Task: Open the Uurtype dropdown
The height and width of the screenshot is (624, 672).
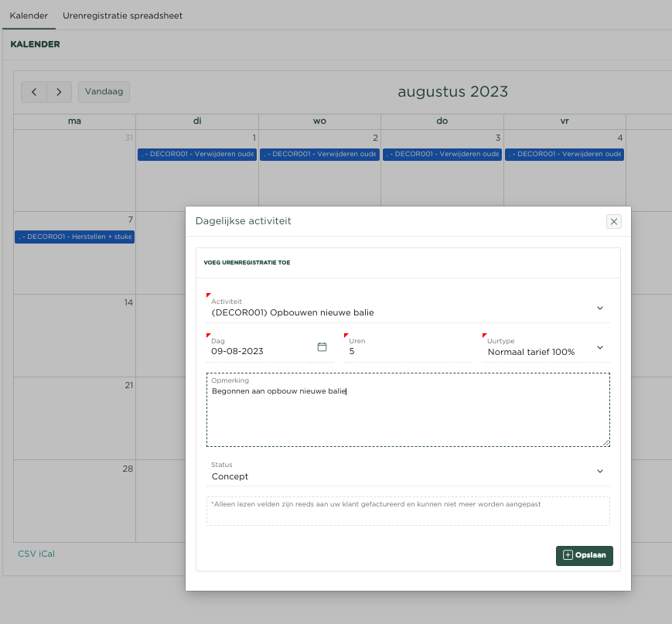Action: pos(600,348)
